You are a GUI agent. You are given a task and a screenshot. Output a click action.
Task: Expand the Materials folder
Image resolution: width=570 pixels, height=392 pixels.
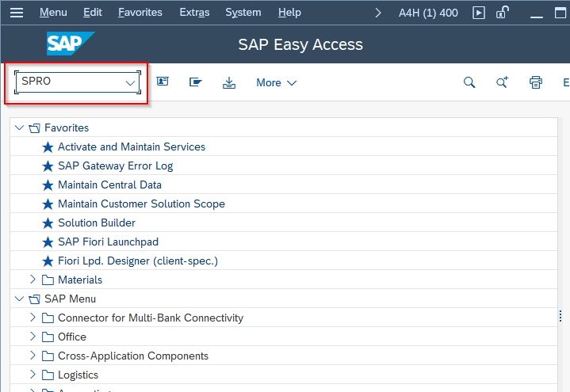[x=33, y=280]
